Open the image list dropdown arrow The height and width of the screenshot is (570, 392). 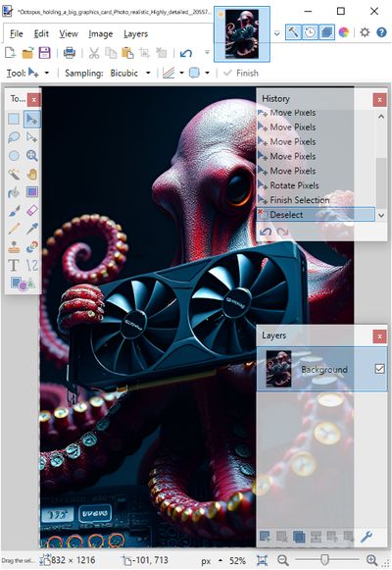point(277,33)
